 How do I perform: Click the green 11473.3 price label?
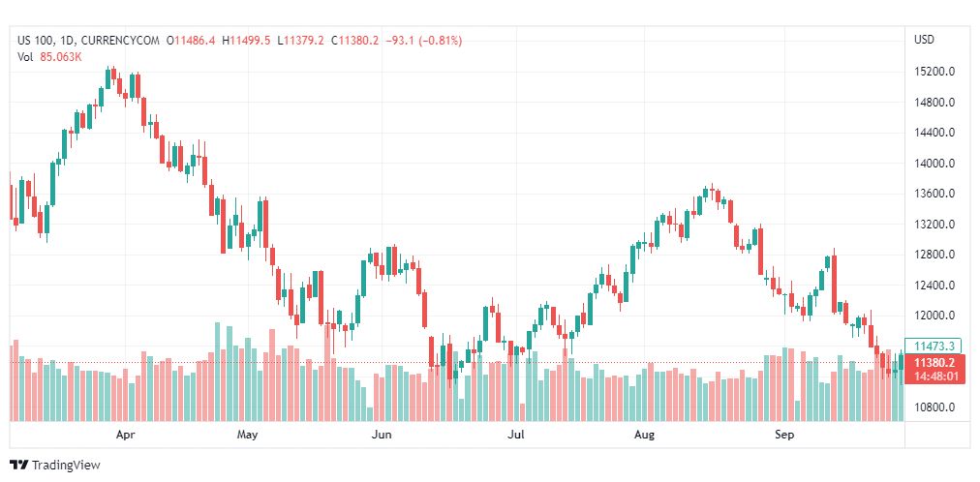[x=934, y=346]
